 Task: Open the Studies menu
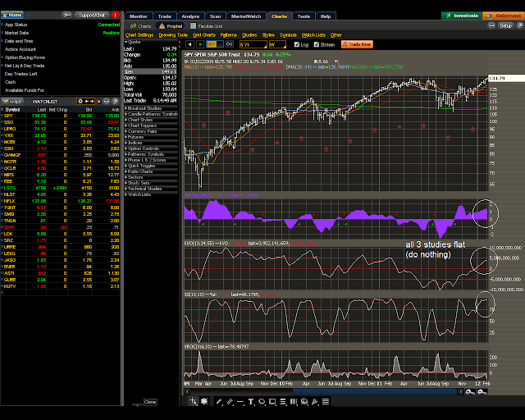249,34
